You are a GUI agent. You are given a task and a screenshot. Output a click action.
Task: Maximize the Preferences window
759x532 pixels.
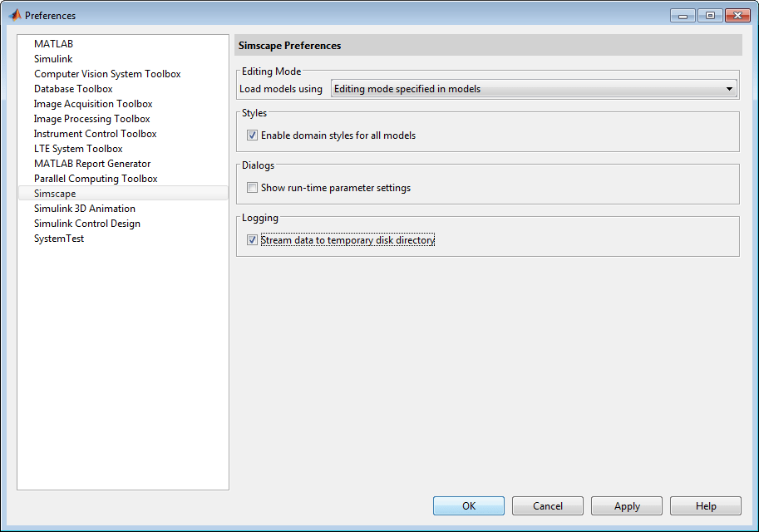pos(710,16)
